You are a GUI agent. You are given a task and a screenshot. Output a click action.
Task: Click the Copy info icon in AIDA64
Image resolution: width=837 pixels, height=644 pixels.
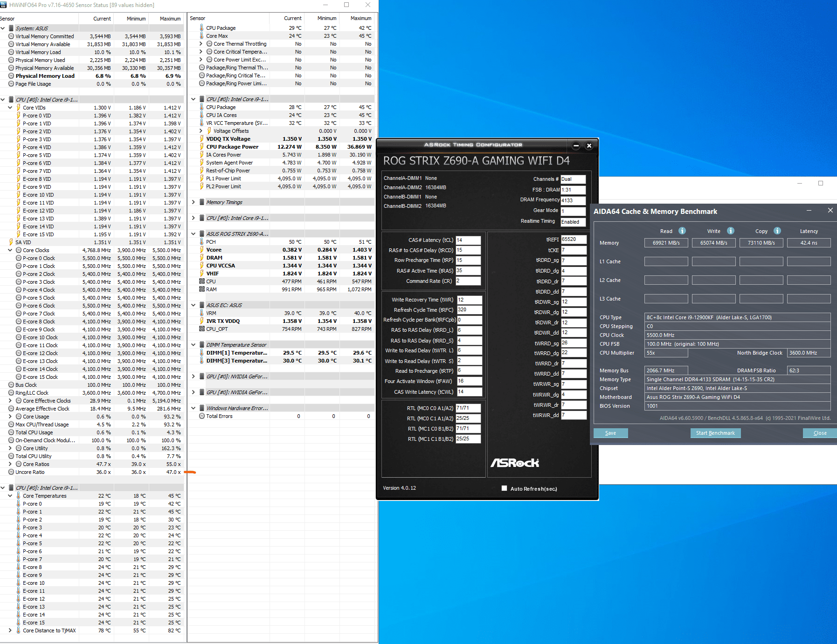coord(777,231)
